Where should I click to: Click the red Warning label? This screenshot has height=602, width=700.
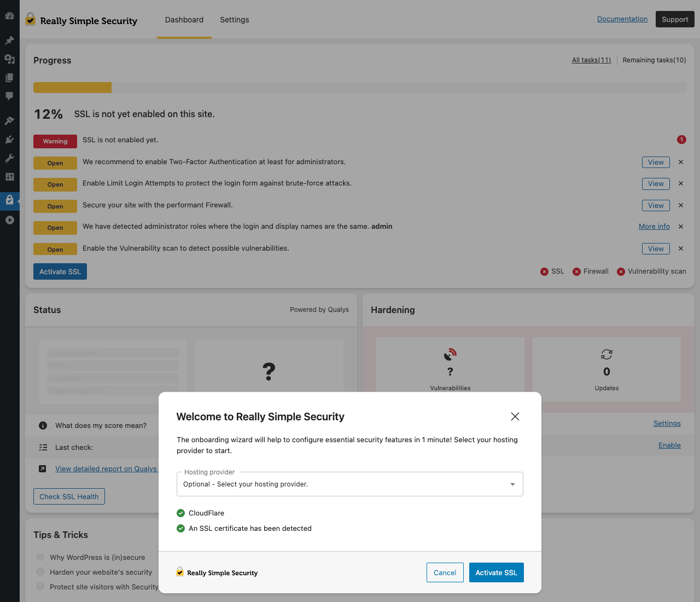(x=55, y=141)
